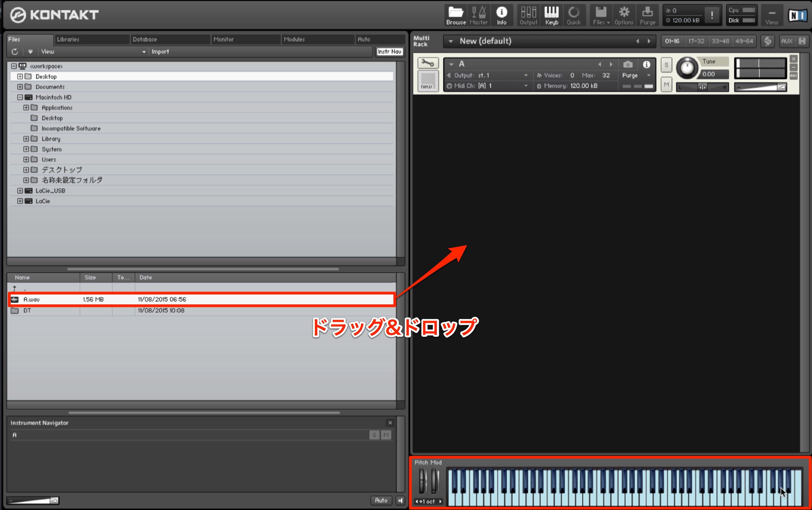Open the Files menu

[x=601, y=16]
